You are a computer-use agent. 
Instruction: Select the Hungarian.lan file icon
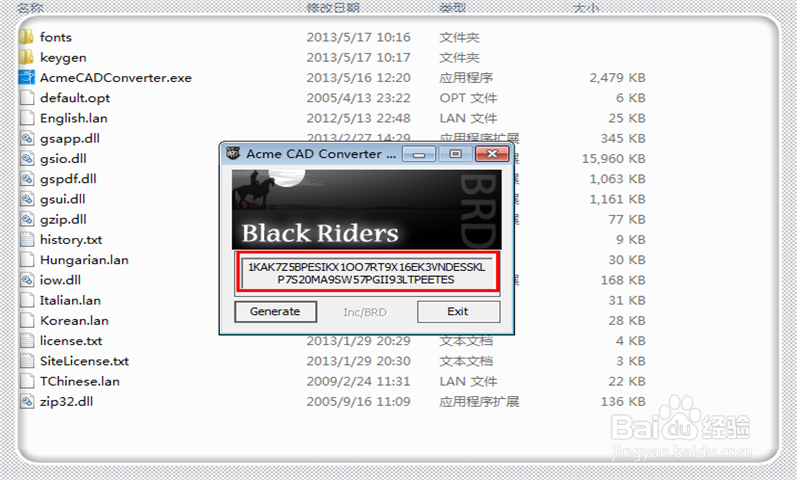pyautogui.click(x=26, y=260)
